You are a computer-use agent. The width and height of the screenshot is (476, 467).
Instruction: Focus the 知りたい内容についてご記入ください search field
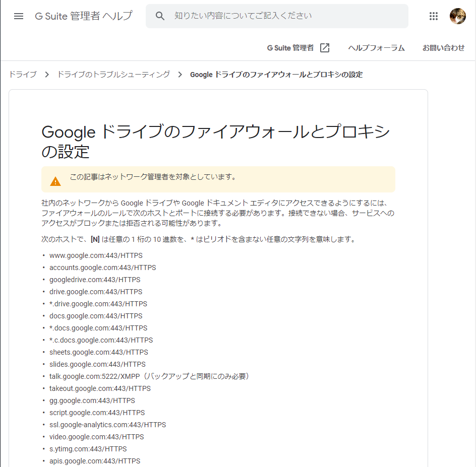pos(277,16)
